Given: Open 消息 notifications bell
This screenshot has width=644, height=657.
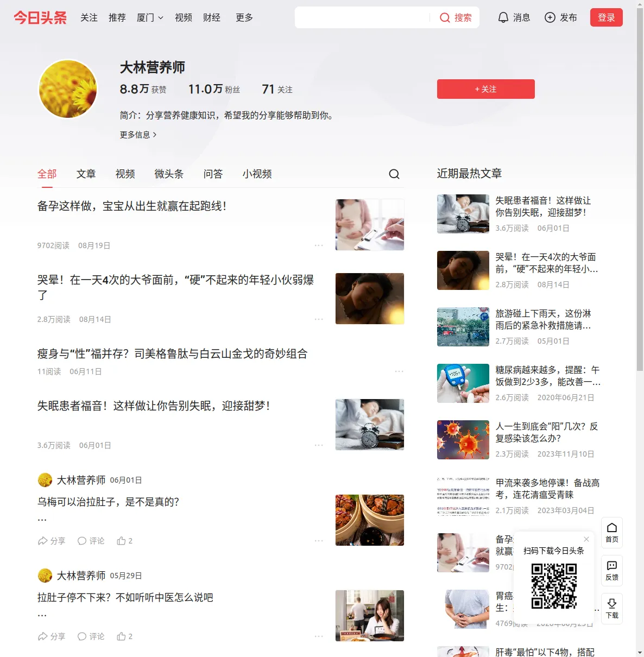Looking at the screenshot, I should tap(514, 17).
